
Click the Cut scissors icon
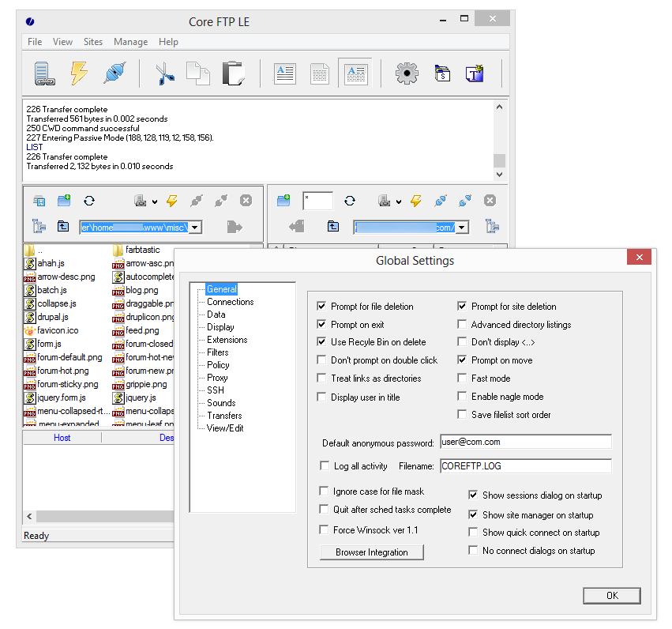[x=164, y=73]
